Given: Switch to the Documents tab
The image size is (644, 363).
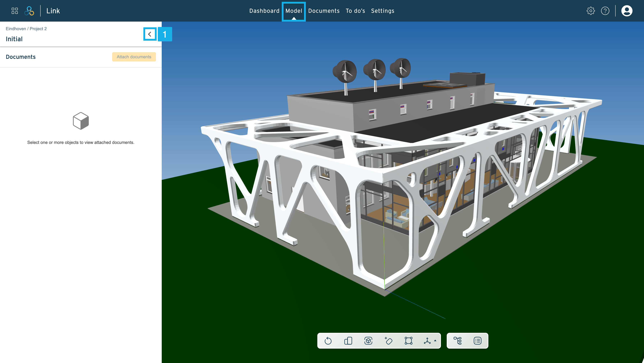Looking at the screenshot, I should (x=324, y=11).
